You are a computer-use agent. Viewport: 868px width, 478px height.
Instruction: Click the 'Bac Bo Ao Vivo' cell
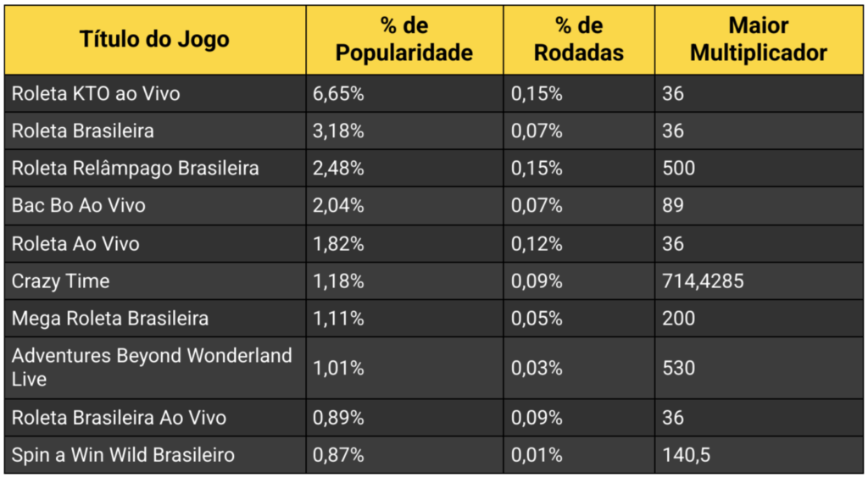(78, 206)
